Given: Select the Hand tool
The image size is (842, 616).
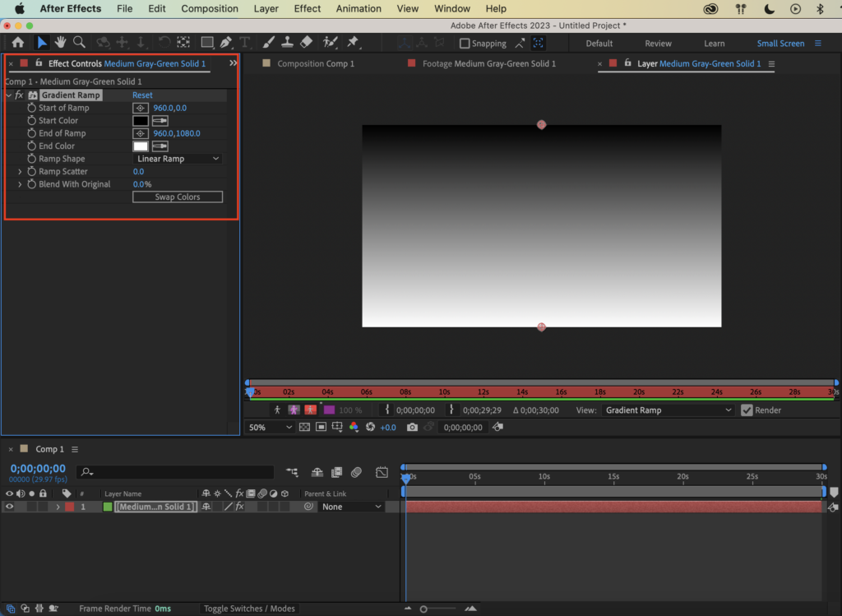Looking at the screenshot, I should pos(61,43).
